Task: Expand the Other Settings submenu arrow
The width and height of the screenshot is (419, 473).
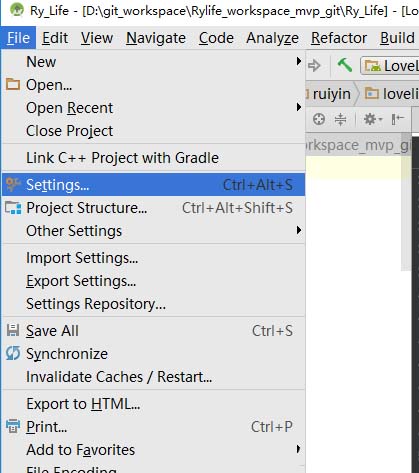Action: pyautogui.click(x=299, y=230)
